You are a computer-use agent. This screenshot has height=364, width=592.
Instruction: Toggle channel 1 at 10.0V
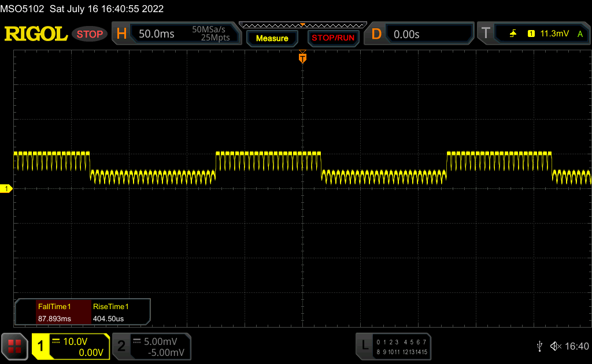click(71, 346)
